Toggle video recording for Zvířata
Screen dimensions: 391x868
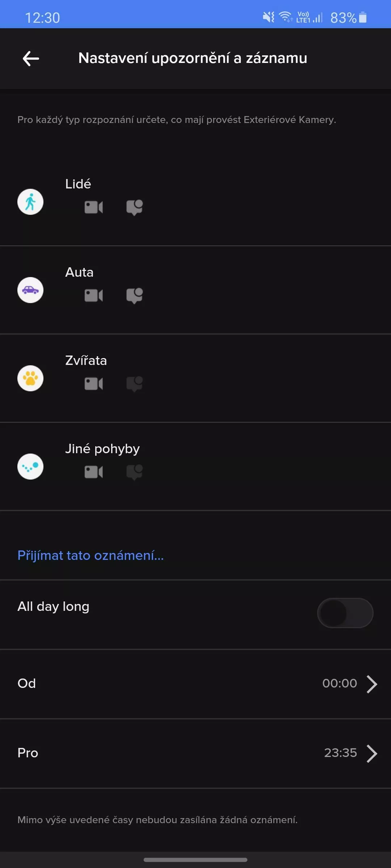click(94, 384)
